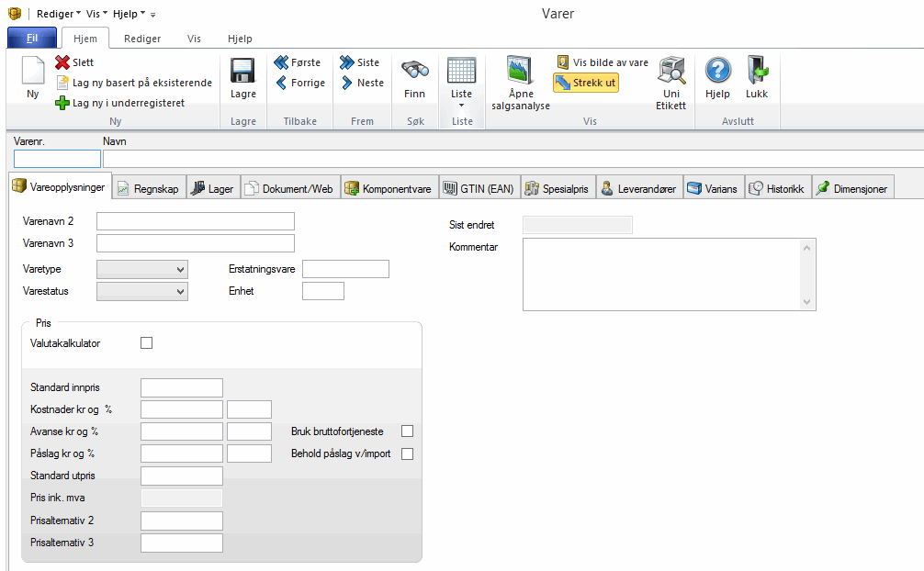Click the Lagre save disk icon
This screenshot has height=571, width=924.
coord(242,73)
